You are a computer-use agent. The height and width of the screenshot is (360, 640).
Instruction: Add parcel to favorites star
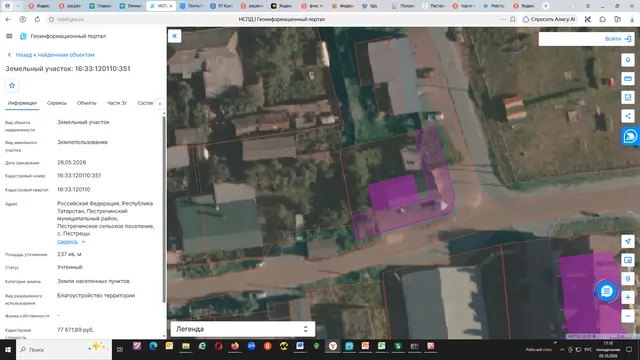tap(12, 85)
